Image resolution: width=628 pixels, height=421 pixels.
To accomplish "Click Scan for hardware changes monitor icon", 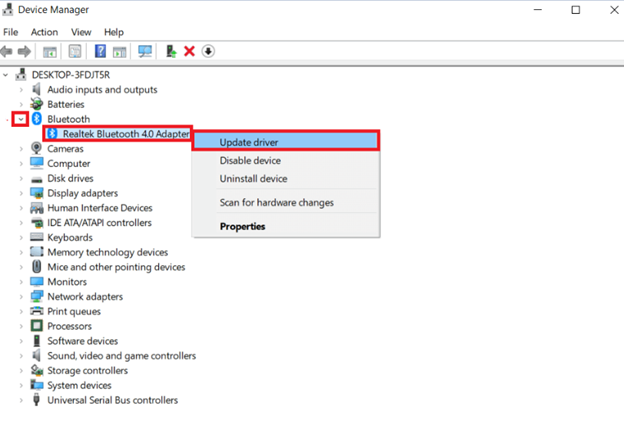I will 145,51.
